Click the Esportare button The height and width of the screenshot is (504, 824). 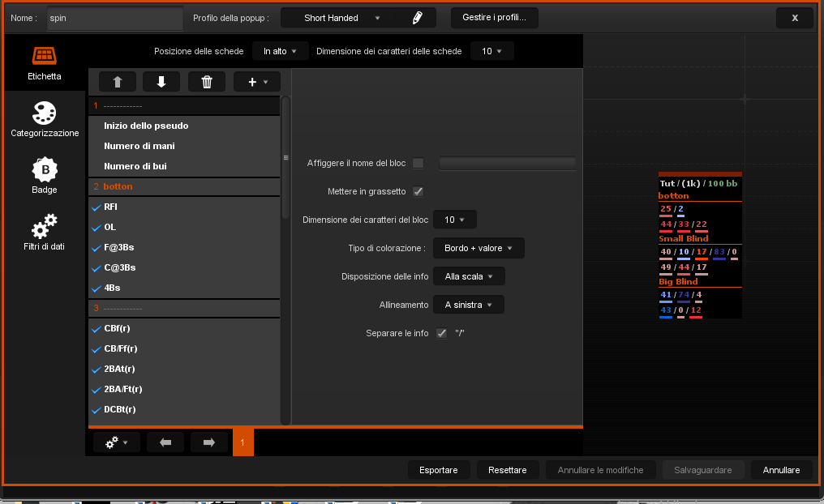[x=438, y=470]
